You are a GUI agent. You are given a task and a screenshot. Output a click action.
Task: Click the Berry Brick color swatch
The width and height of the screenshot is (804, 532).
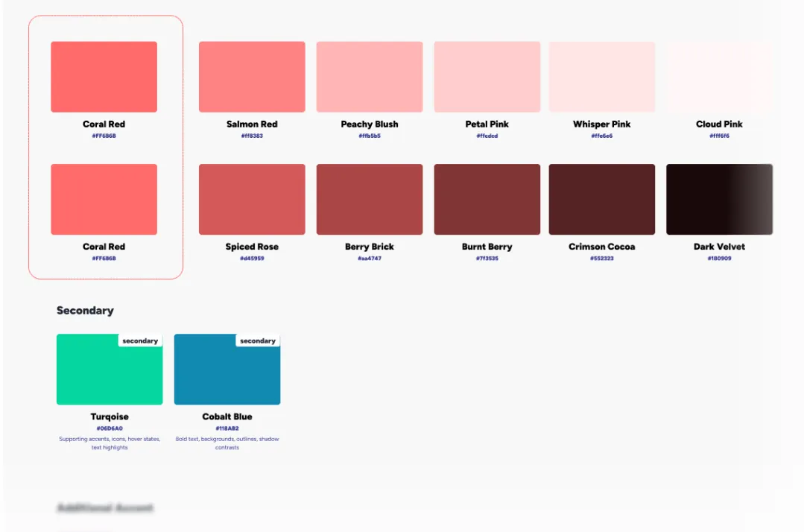click(x=369, y=198)
